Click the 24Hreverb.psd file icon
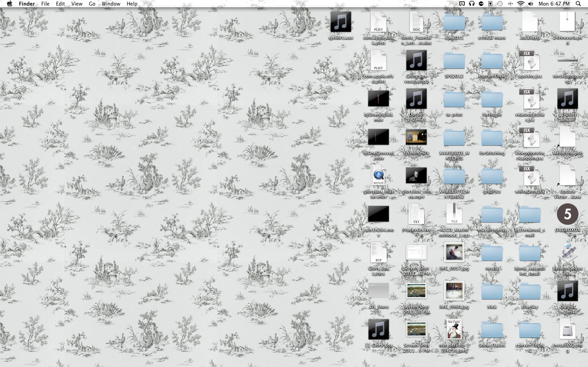The height and width of the screenshot is (367, 588). [x=567, y=22]
